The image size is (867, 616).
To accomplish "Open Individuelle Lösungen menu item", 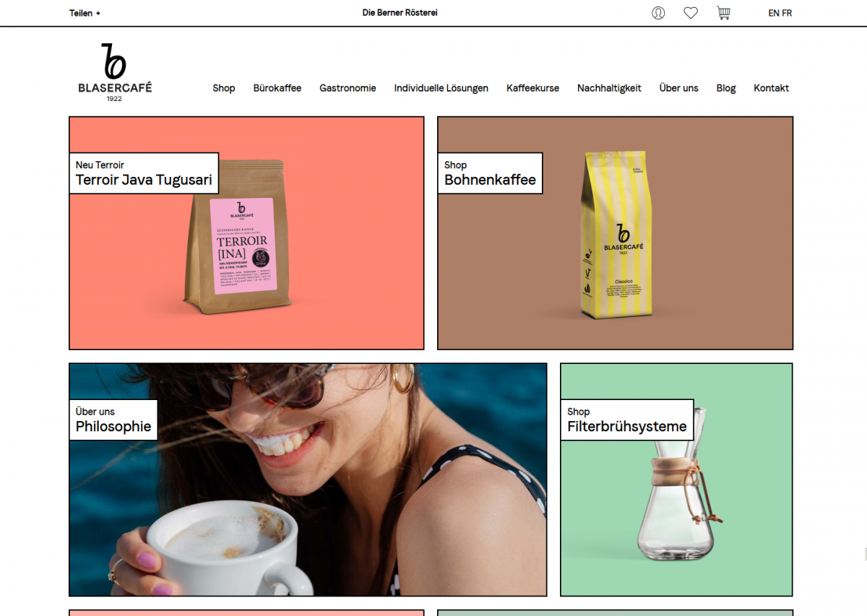I will (441, 88).
